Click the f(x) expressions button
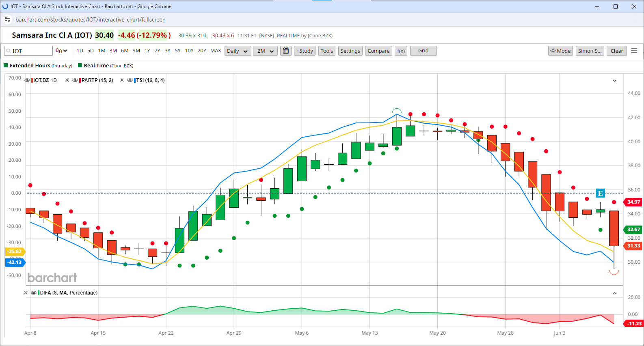 tap(401, 51)
